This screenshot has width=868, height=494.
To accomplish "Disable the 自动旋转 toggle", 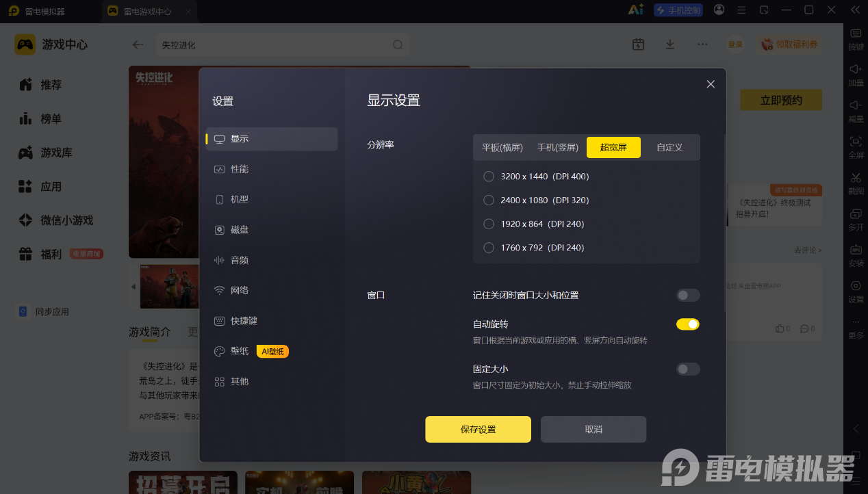I will (688, 324).
